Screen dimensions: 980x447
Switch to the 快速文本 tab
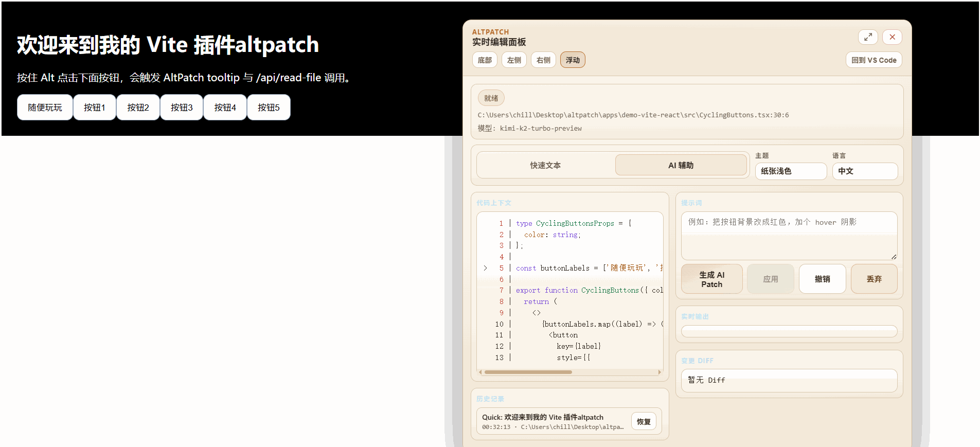pyautogui.click(x=545, y=165)
